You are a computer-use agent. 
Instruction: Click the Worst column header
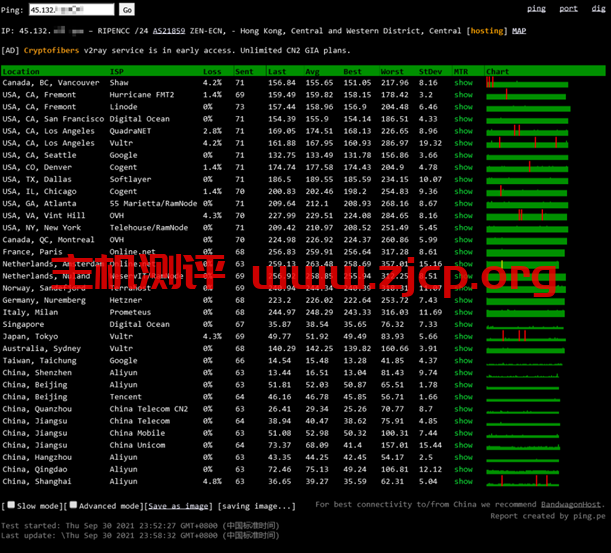[392, 71]
